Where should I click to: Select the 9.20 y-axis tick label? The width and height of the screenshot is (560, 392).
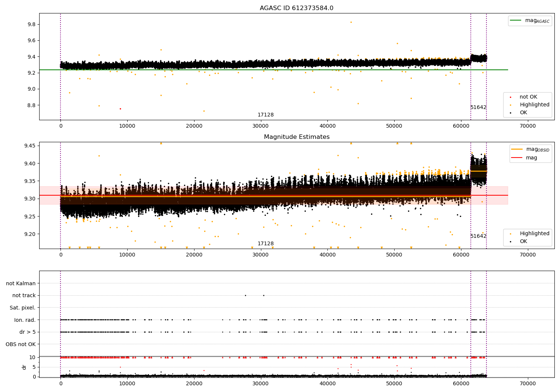(30, 234)
